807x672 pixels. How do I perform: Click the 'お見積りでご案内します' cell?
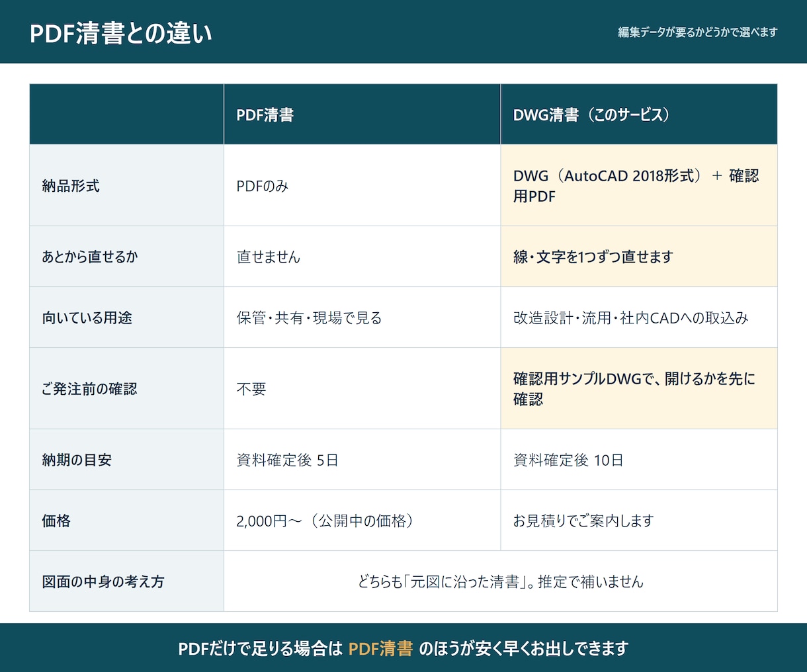[x=638, y=521]
